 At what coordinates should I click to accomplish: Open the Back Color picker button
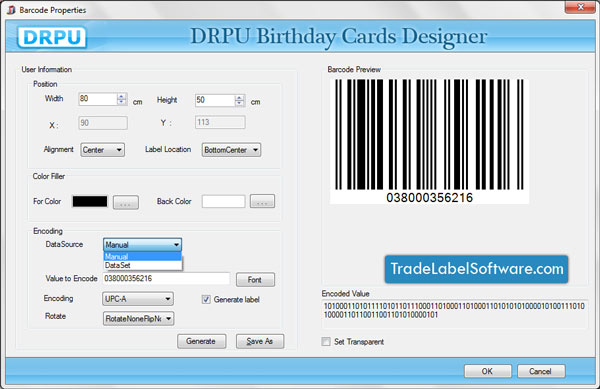[262, 201]
